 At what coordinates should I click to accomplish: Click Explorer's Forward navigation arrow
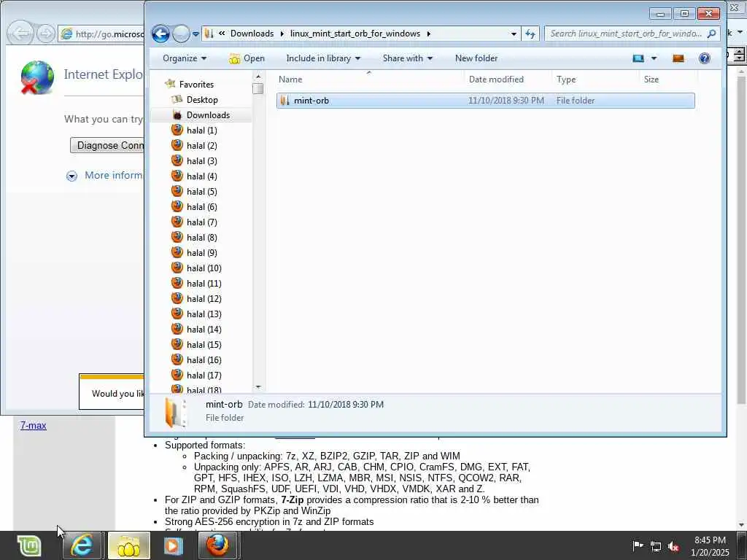tap(181, 34)
